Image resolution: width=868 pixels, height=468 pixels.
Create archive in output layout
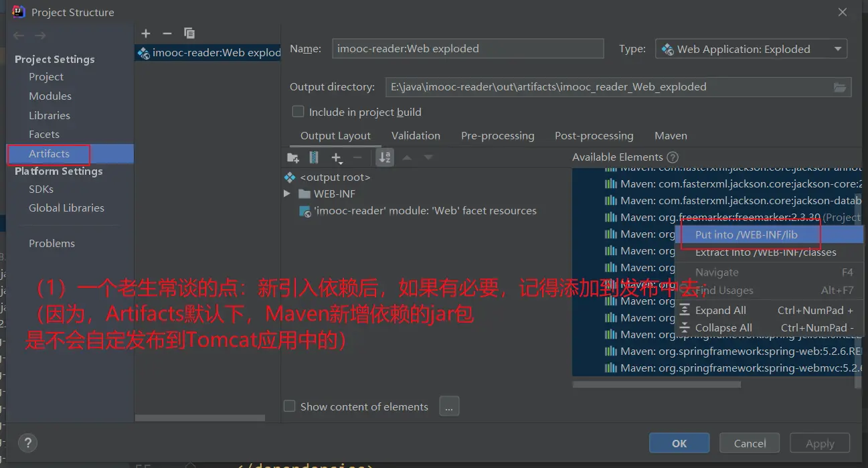(314, 157)
